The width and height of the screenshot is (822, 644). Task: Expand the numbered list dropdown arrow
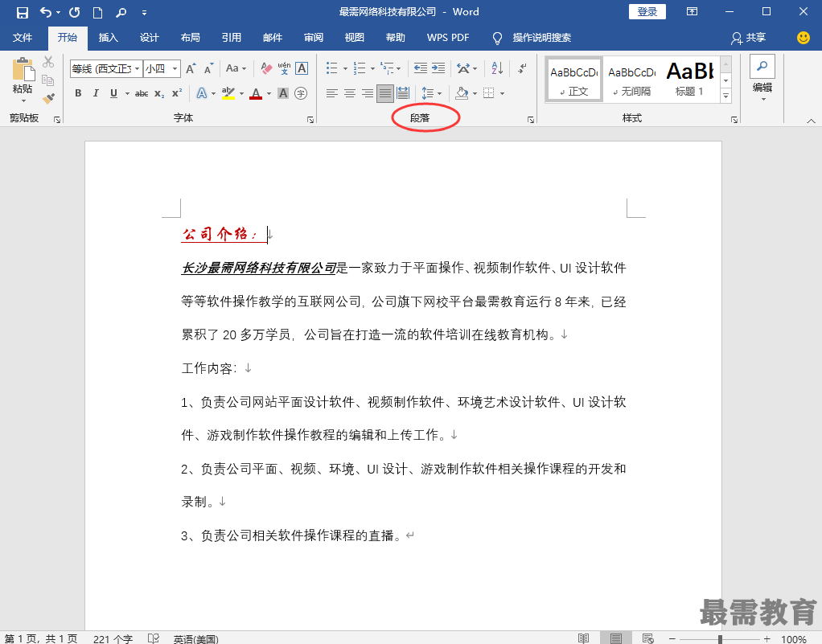pyautogui.click(x=372, y=68)
